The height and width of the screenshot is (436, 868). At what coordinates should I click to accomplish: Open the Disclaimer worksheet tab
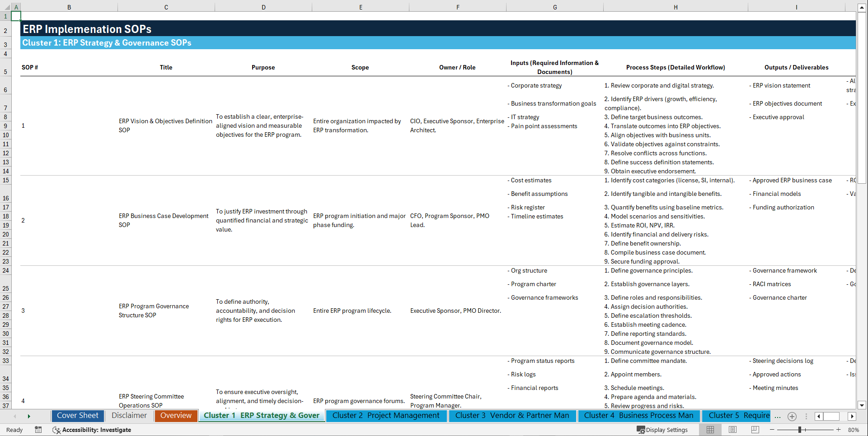point(129,416)
